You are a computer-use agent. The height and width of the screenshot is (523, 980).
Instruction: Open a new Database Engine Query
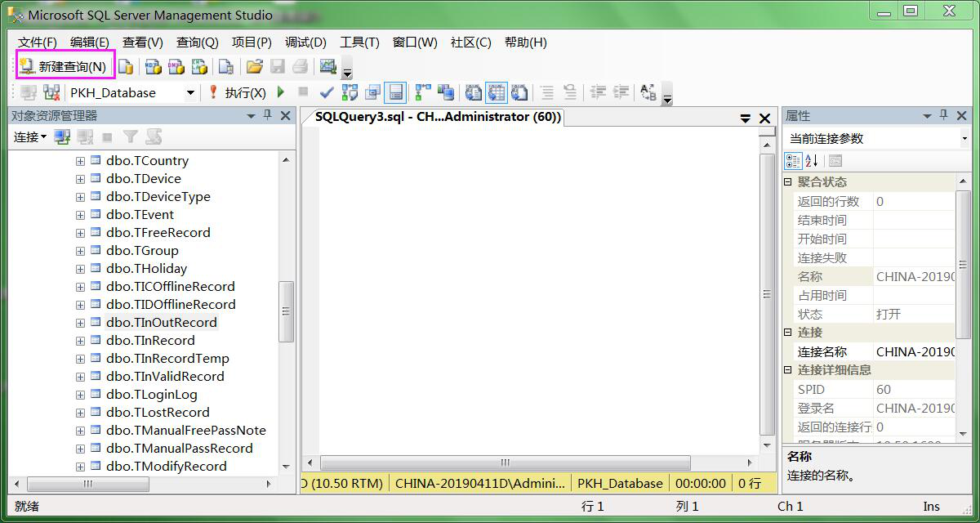pos(126,67)
